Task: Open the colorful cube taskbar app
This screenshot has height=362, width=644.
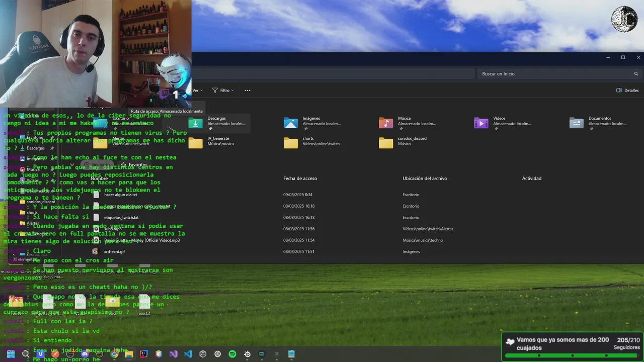Action: 158,354
